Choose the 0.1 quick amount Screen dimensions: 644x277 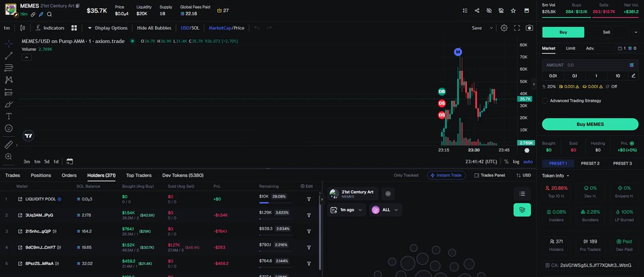(574, 76)
